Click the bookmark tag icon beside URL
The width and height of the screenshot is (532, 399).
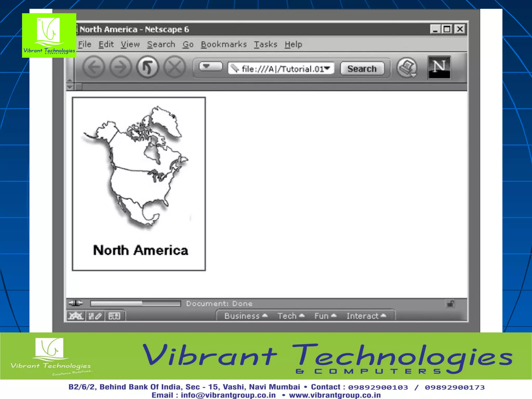tap(235, 68)
